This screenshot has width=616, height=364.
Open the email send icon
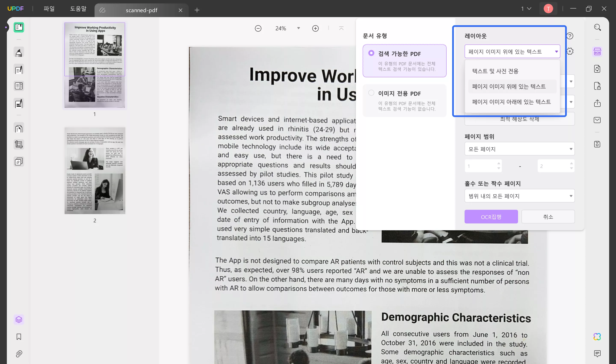(597, 120)
